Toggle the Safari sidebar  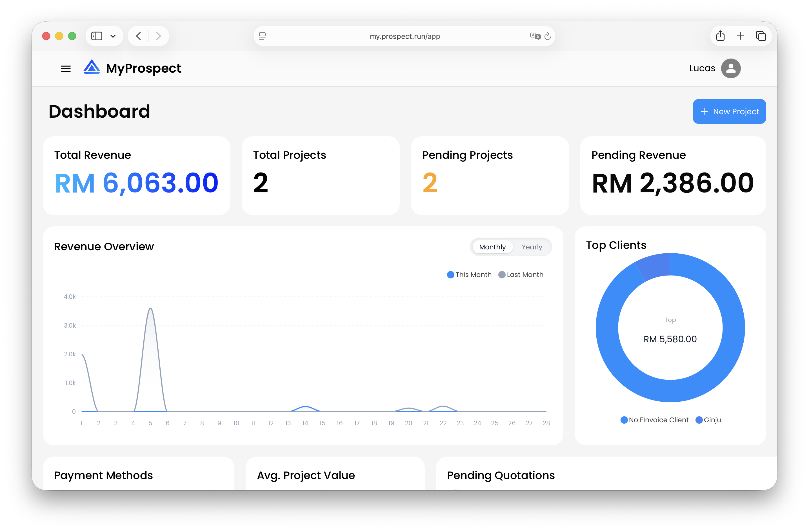click(97, 36)
